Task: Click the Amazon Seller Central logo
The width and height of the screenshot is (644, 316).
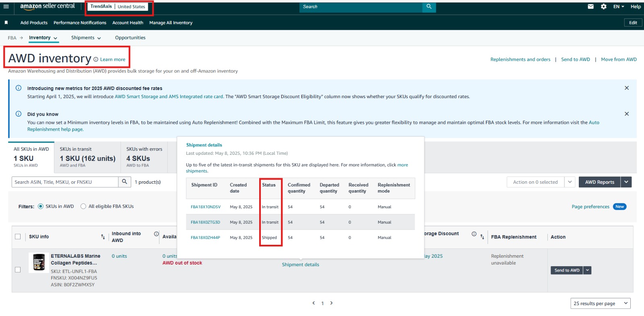Action: [47, 6]
